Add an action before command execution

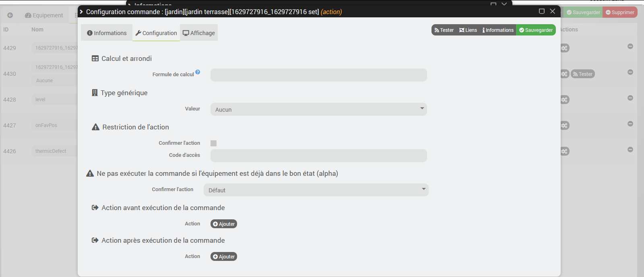point(224,224)
